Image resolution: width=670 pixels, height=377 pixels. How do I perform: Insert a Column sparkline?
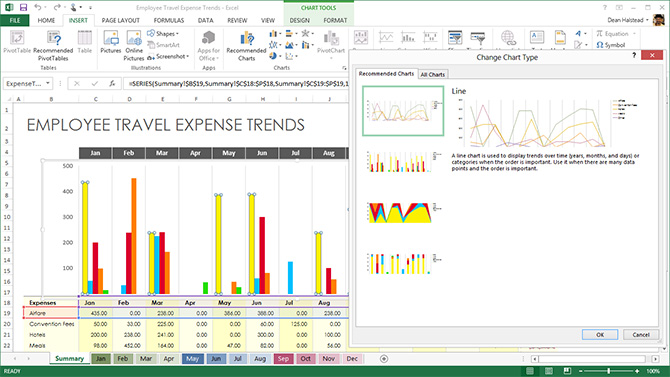click(x=408, y=38)
